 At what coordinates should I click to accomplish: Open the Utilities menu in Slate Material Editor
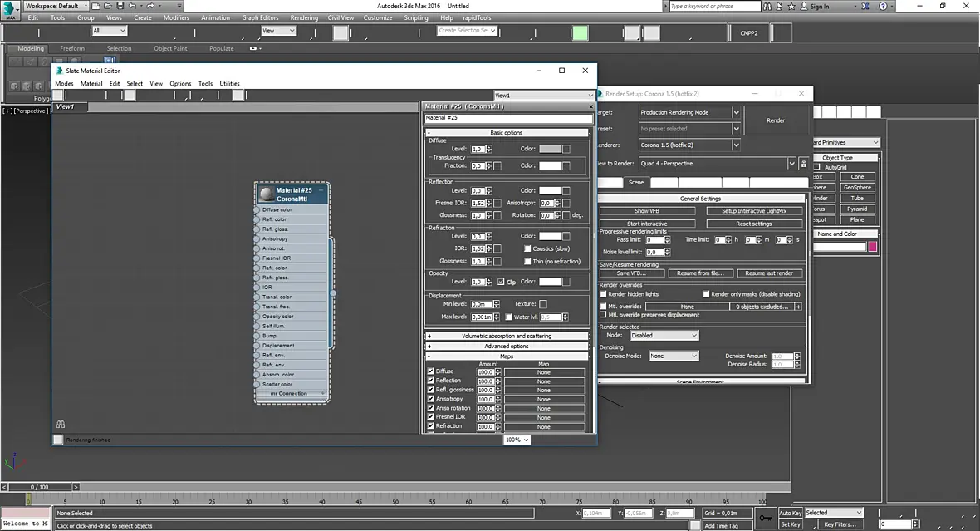[229, 84]
